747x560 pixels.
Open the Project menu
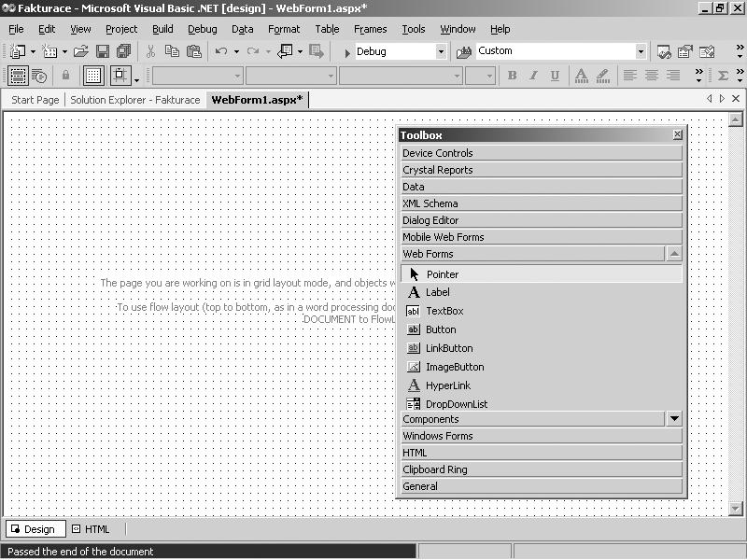coord(121,29)
